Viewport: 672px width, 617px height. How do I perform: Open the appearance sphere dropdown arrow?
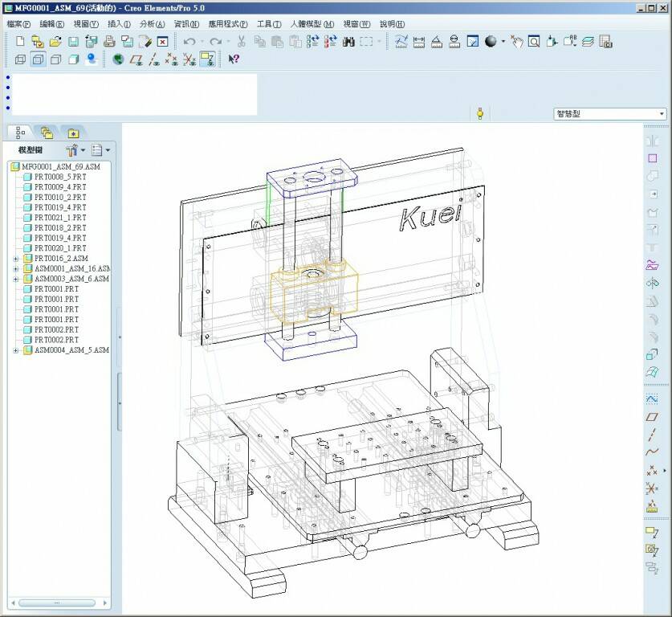(x=503, y=41)
